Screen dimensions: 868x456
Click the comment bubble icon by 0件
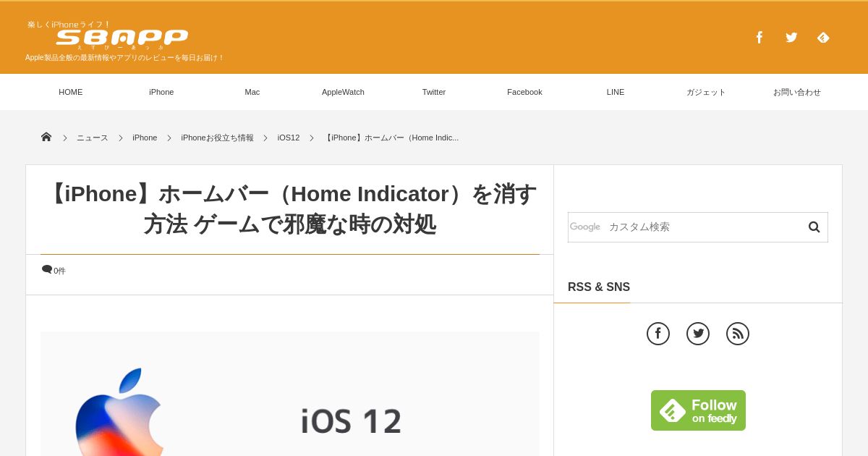coord(47,269)
